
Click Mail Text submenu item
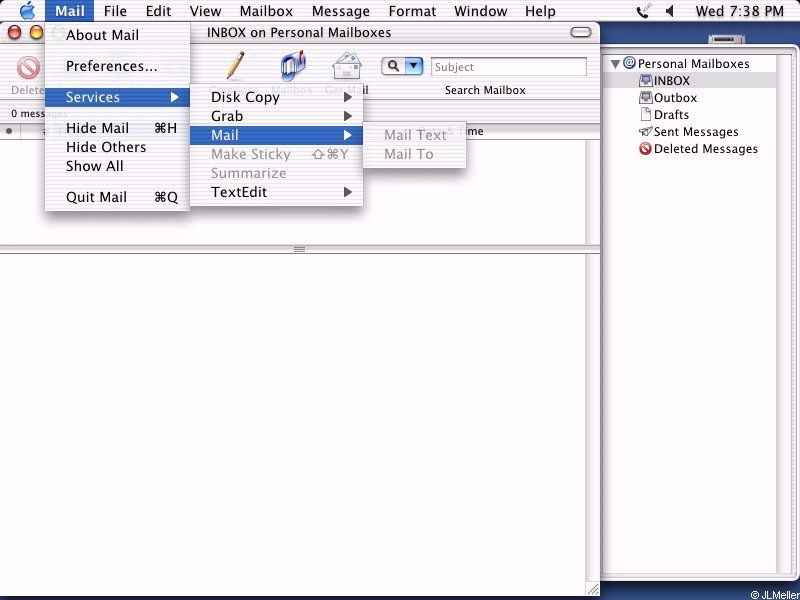pyautogui.click(x=414, y=135)
